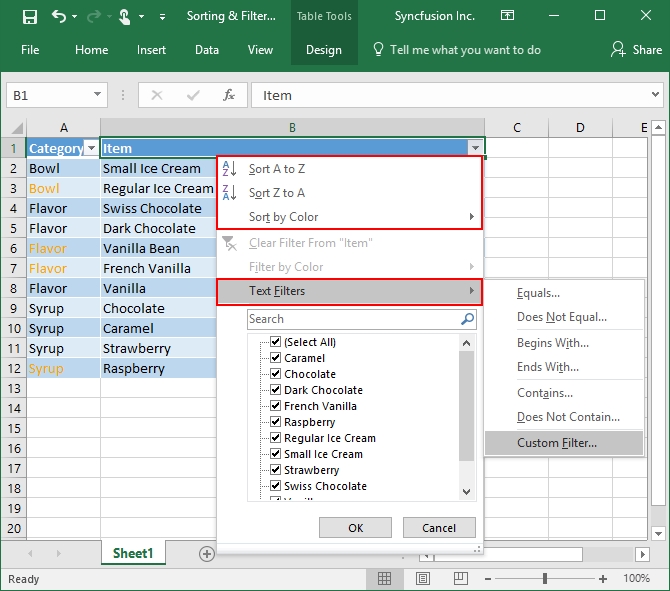Choose Custom Filter... from submenu
670x591 pixels.
tap(556, 442)
